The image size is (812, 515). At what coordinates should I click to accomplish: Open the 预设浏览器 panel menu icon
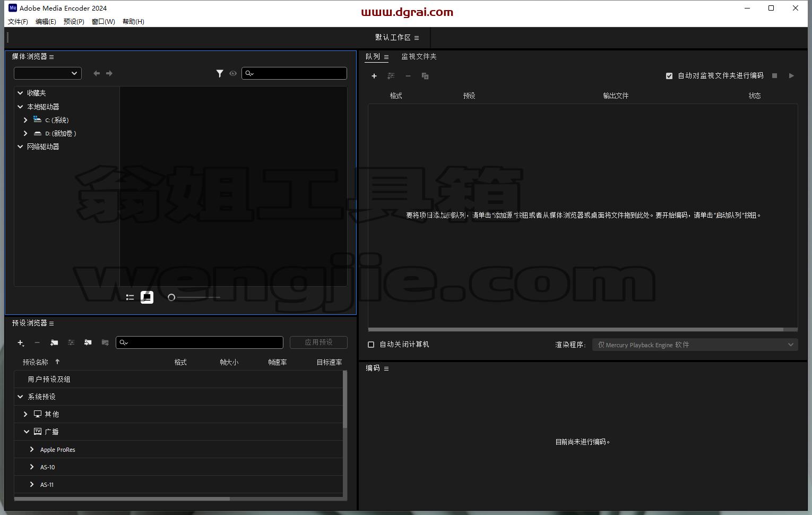[x=51, y=323]
